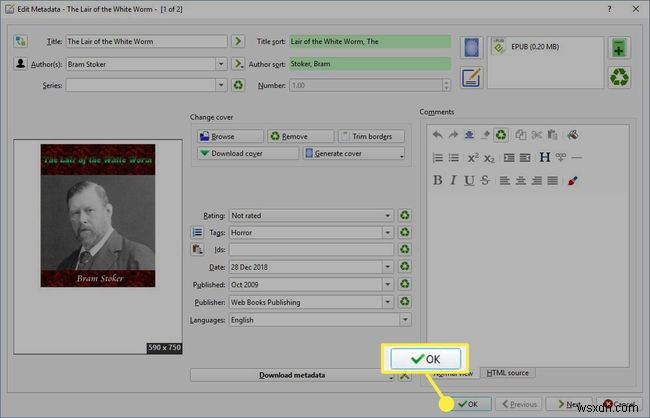Click the book cover thumbnail
This screenshot has width=650, height=418.
[x=98, y=216]
